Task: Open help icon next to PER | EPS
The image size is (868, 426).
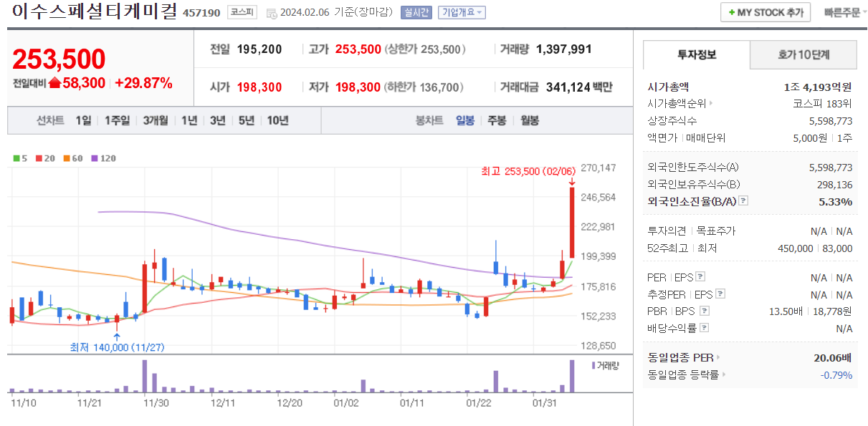Action: point(700,276)
